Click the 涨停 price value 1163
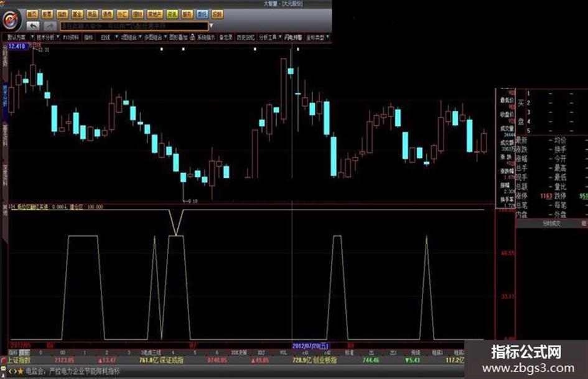Screen dimensions: 588x379 [546, 196]
